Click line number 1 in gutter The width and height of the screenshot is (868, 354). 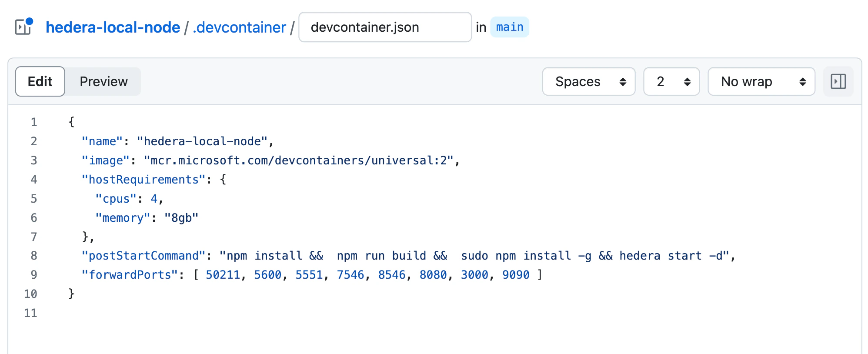coord(34,122)
